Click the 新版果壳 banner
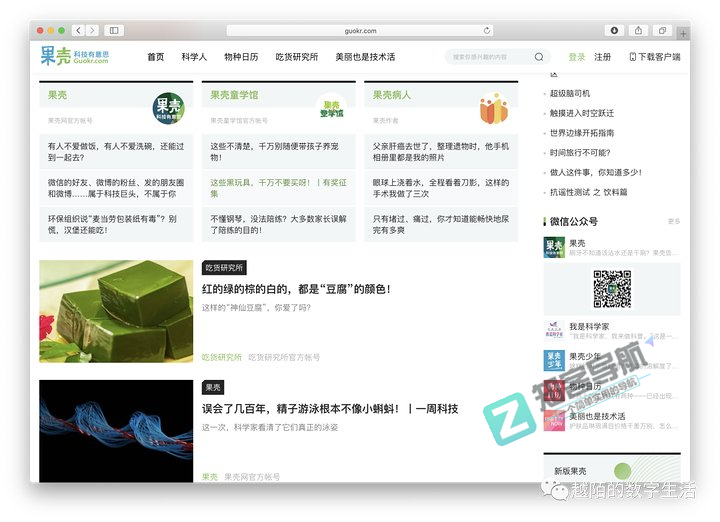Image resolution: width=720 pixels, height=522 pixels. 612,468
